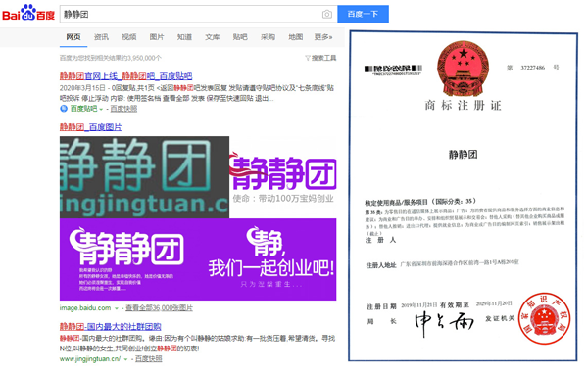Open the 贴吧 tab
Image resolution: width=588 pixels, height=372 pixels.
[240, 37]
